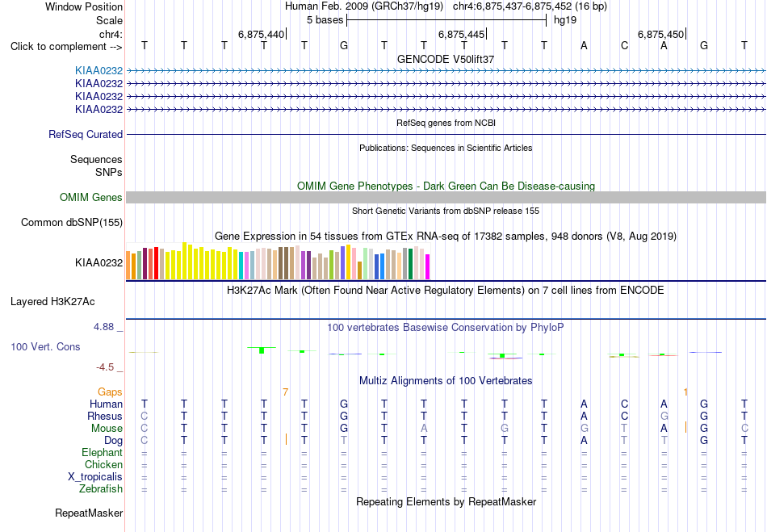Image resolution: width=767 pixels, height=532 pixels.
Task: Click the chr4:6,875,437-6,875,452 position text
Action: tap(530, 6)
